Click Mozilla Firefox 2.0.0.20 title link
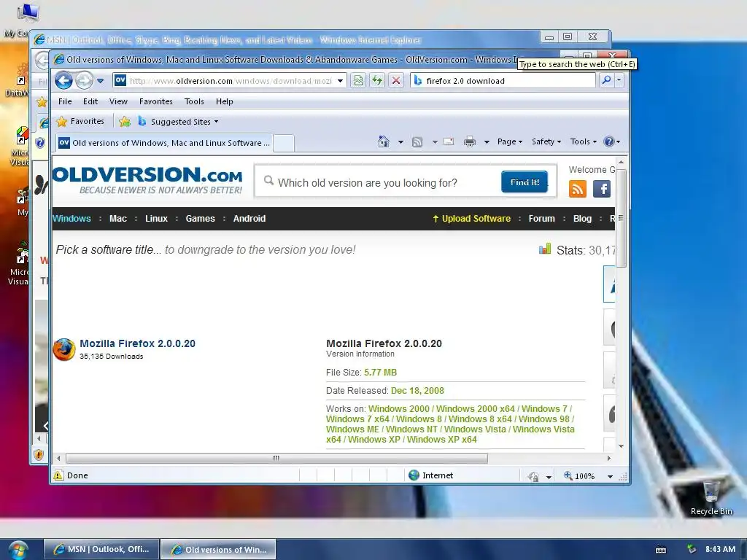Screen dimensions: 747x560 click(x=137, y=343)
